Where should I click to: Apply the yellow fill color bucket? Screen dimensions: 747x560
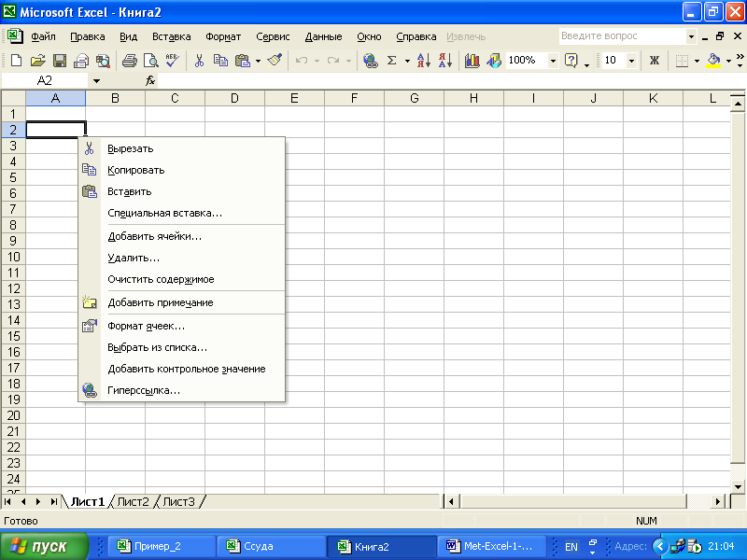(713, 61)
